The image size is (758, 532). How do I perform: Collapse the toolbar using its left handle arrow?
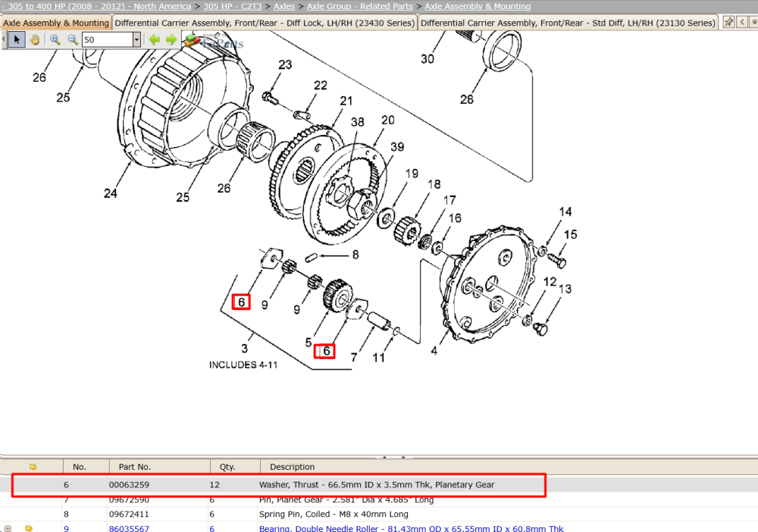point(3,39)
